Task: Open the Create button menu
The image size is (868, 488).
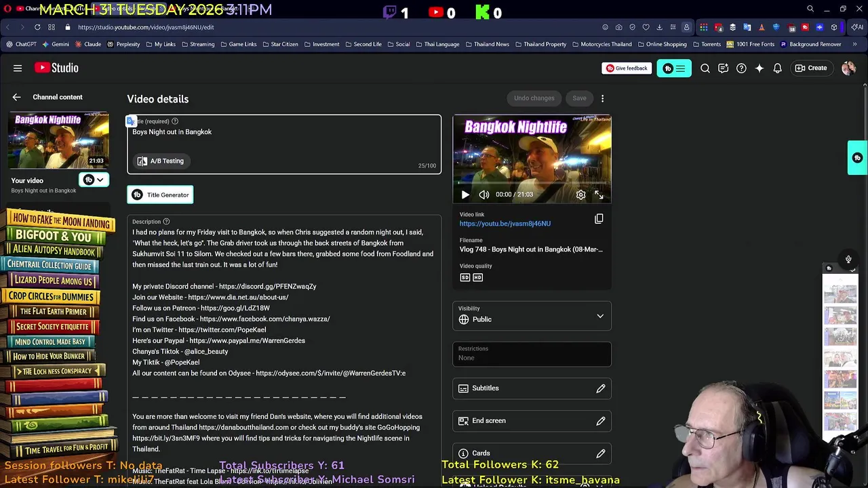Action: tap(811, 68)
